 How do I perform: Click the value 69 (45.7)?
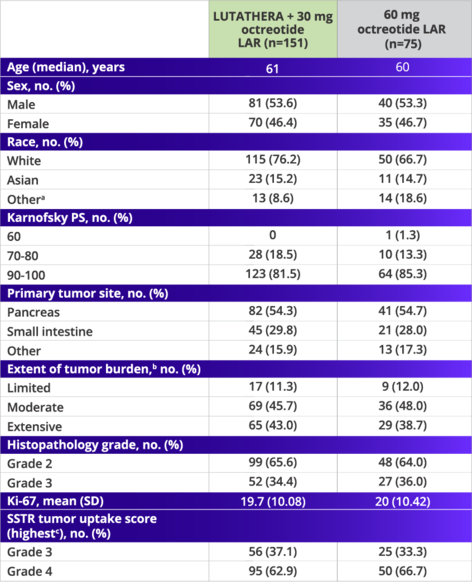[x=273, y=406]
